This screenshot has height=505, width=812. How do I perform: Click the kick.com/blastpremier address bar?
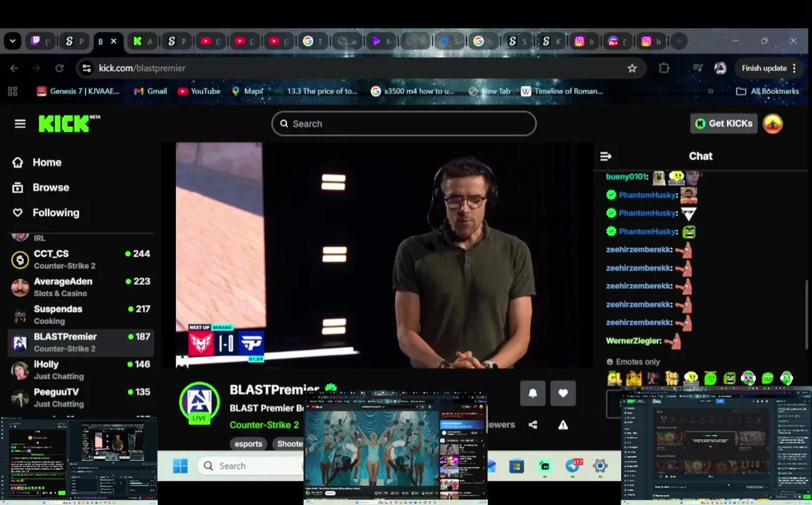click(x=361, y=68)
